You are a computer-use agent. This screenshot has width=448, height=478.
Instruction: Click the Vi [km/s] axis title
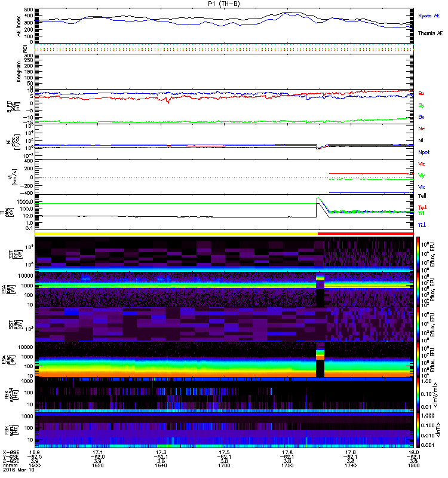[x=14, y=177]
